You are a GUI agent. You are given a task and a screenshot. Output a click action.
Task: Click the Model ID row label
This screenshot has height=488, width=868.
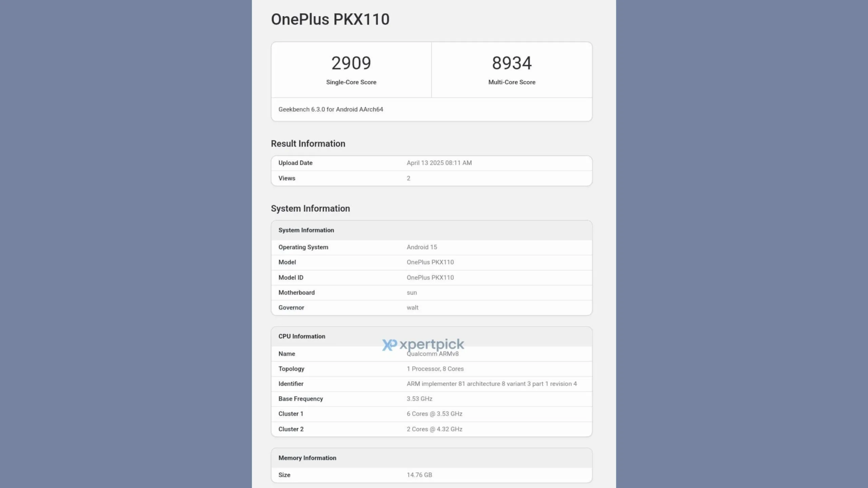[291, 277]
